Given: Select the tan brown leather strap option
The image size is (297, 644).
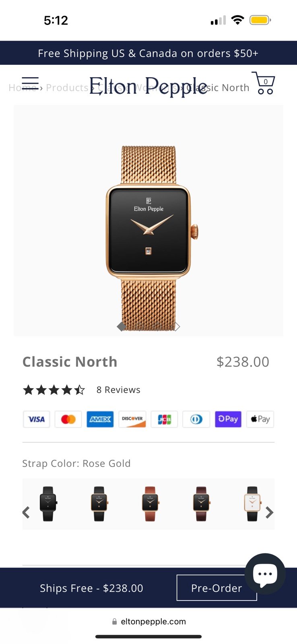Looking at the screenshot, I should (150, 504).
